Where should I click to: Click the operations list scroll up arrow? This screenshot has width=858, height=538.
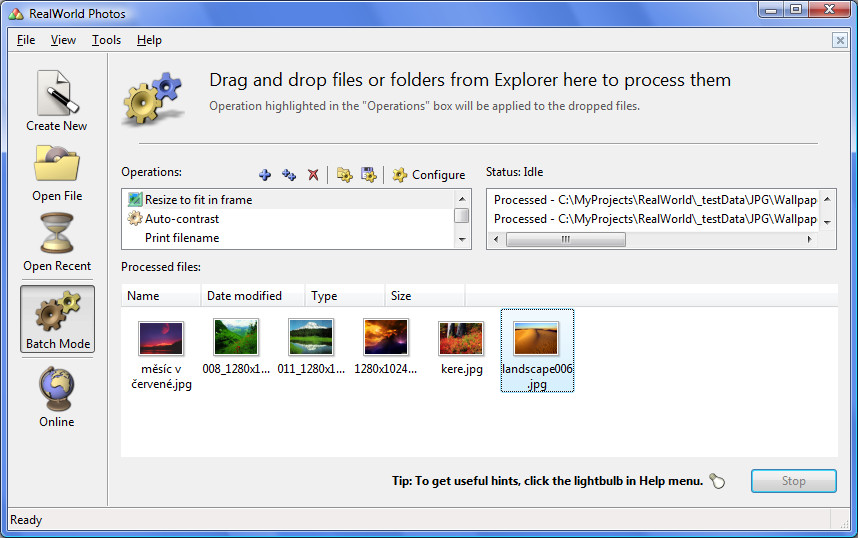coord(462,199)
